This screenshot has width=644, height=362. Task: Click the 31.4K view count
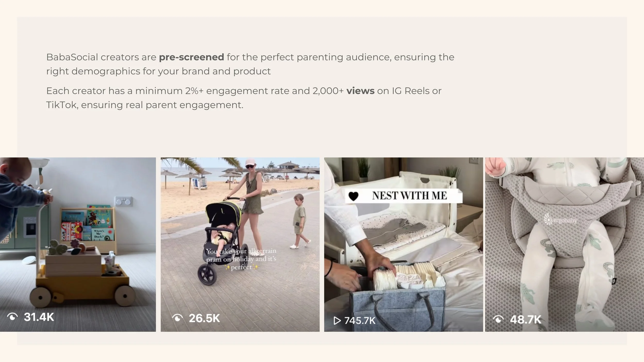pyautogui.click(x=39, y=317)
